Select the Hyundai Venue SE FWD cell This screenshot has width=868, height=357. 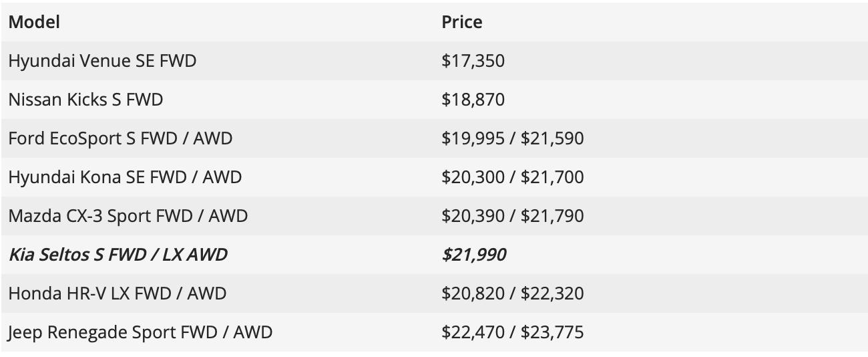[x=102, y=61]
